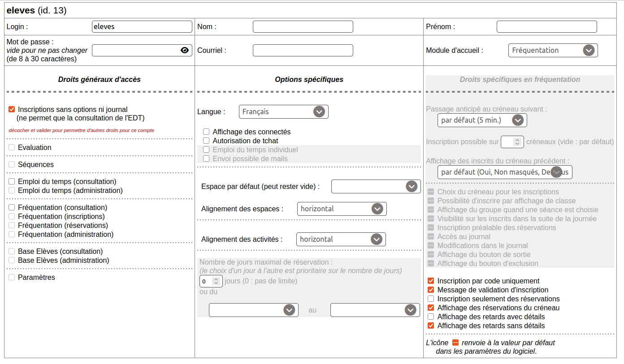Open 'Affichage des inscrits du créneau précédent' dropdown
Screen dimensions: 624x364
tap(505, 172)
